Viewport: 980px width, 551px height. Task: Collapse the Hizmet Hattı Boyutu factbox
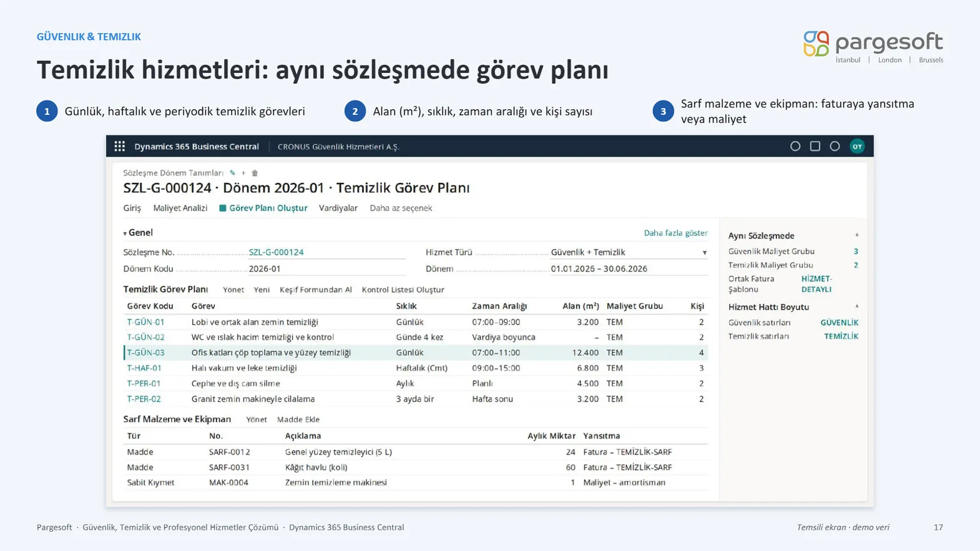click(x=856, y=306)
